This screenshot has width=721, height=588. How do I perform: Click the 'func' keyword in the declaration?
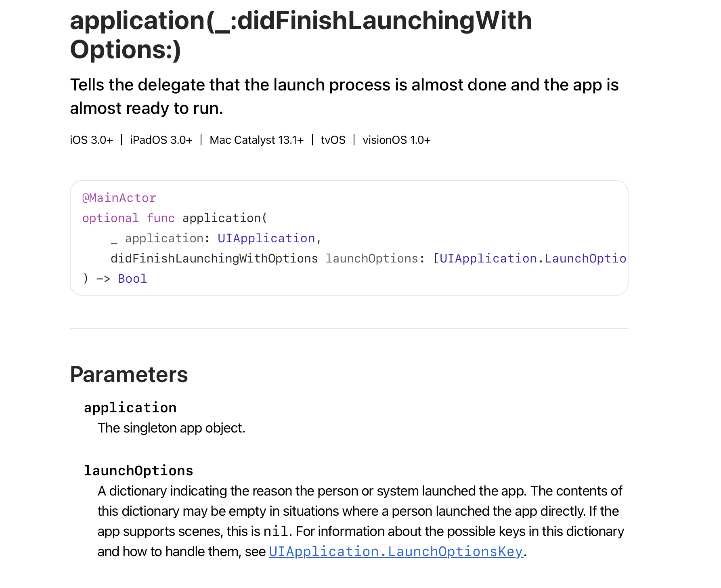pyautogui.click(x=161, y=218)
